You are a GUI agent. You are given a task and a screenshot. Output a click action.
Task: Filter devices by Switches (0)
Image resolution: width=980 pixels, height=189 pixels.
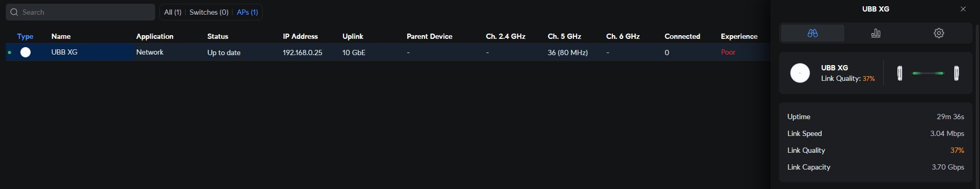pos(209,12)
